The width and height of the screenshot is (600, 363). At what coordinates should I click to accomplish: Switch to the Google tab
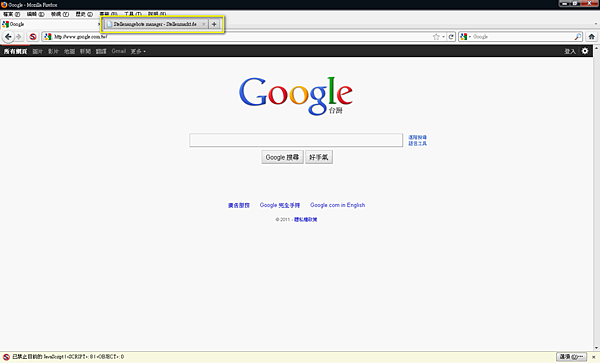tap(50, 24)
